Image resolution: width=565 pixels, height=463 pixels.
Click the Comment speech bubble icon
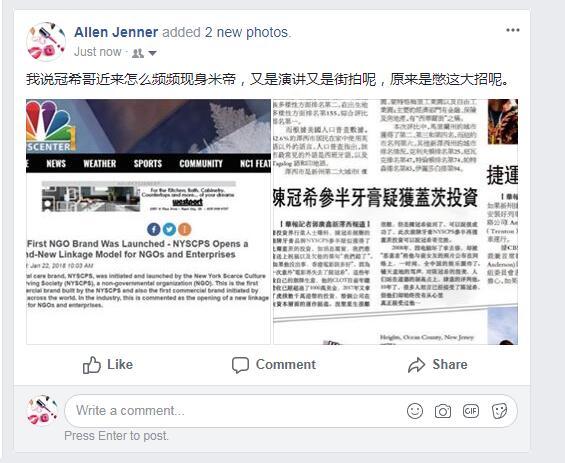240,365
